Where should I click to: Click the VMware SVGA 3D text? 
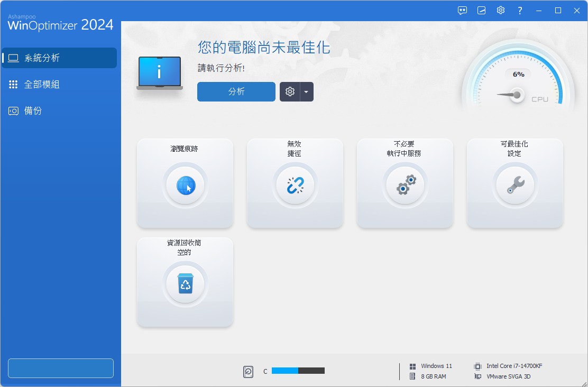[509, 376]
